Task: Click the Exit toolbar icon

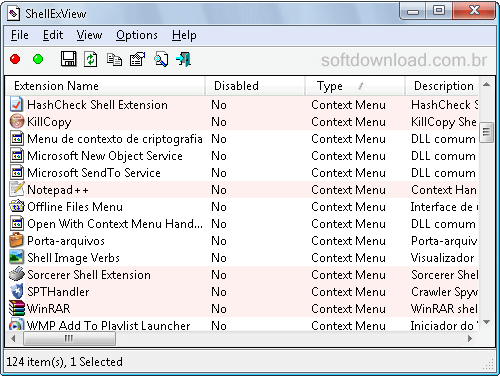Action: click(184, 60)
